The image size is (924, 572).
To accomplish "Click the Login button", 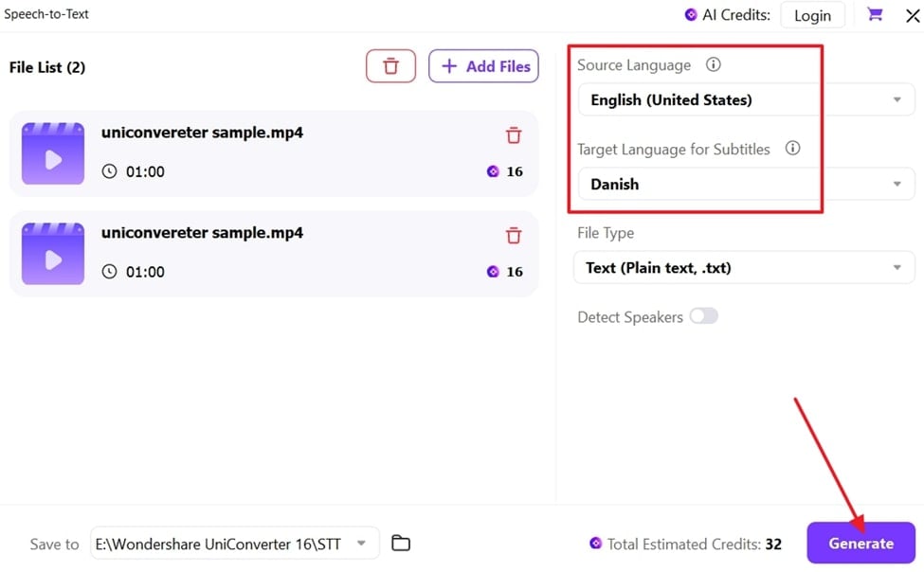I will pos(812,15).
